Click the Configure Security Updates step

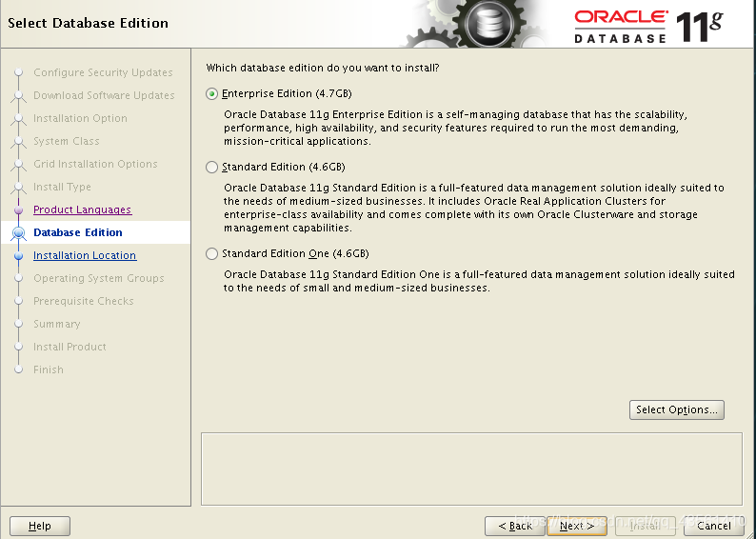103,72
